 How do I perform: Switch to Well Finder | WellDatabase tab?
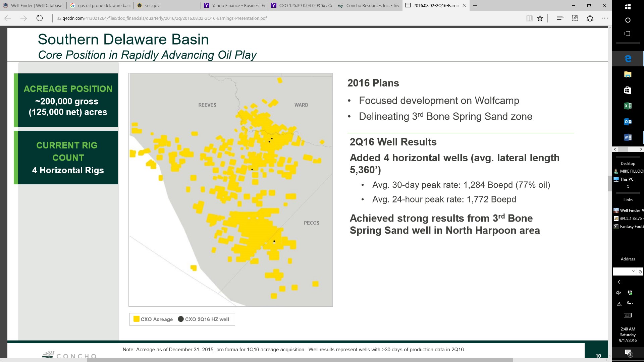[x=33, y=5]
